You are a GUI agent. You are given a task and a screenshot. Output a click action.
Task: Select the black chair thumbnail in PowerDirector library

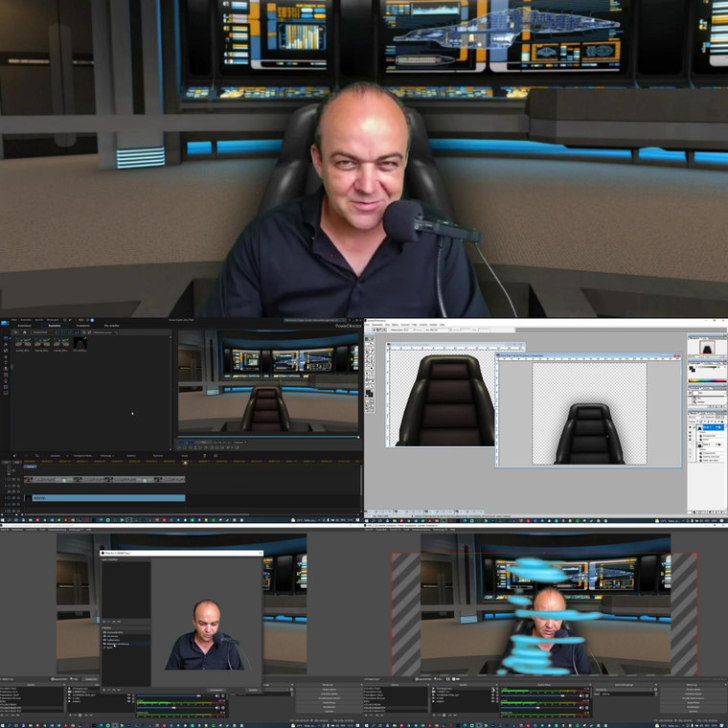80,343
